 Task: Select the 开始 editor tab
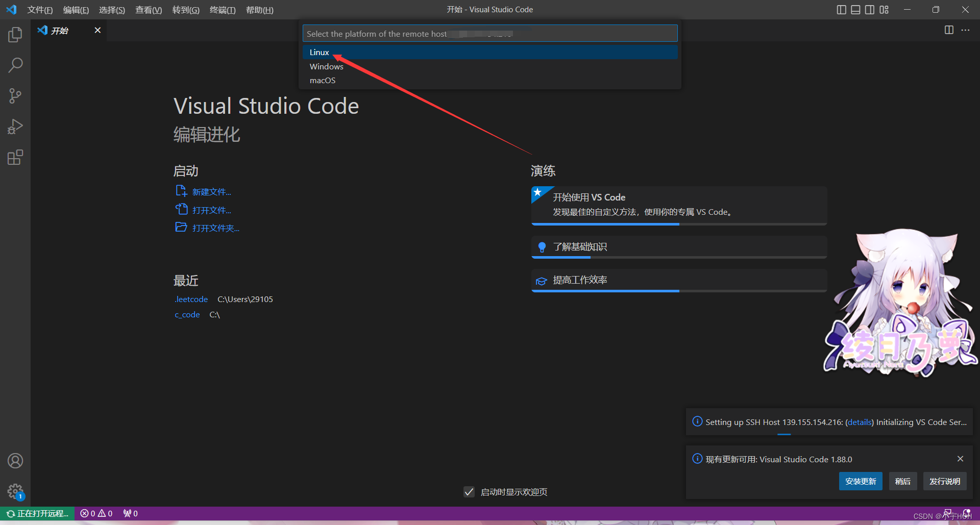pos(68,30)
